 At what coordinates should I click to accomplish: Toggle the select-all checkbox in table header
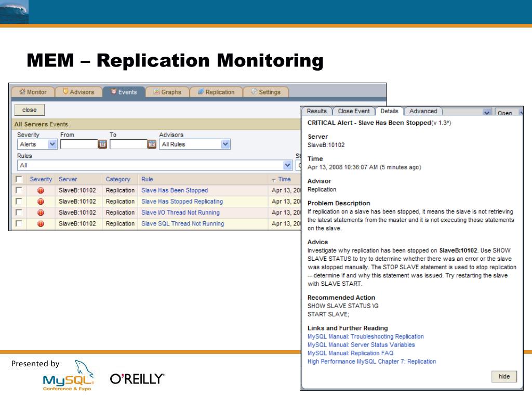point(19,179)
